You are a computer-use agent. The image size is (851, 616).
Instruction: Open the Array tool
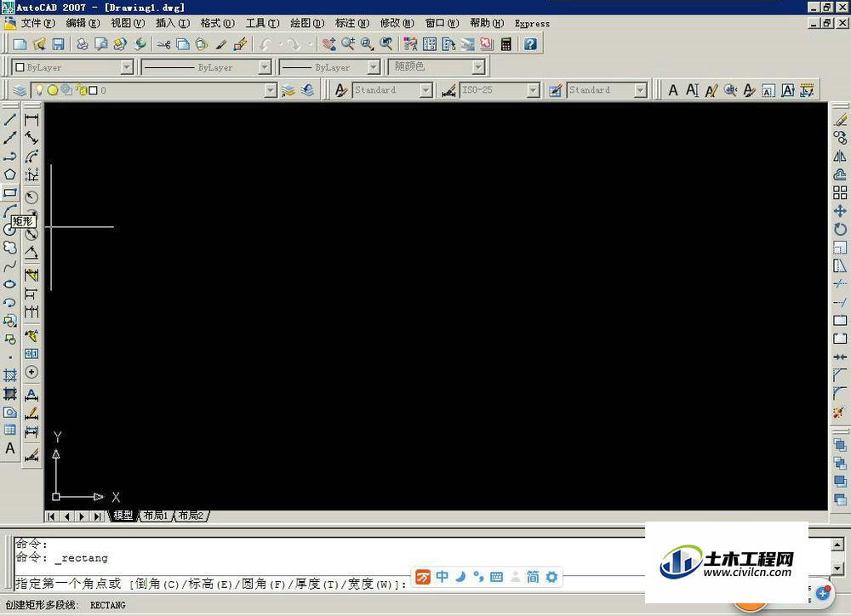coord(840,192)
